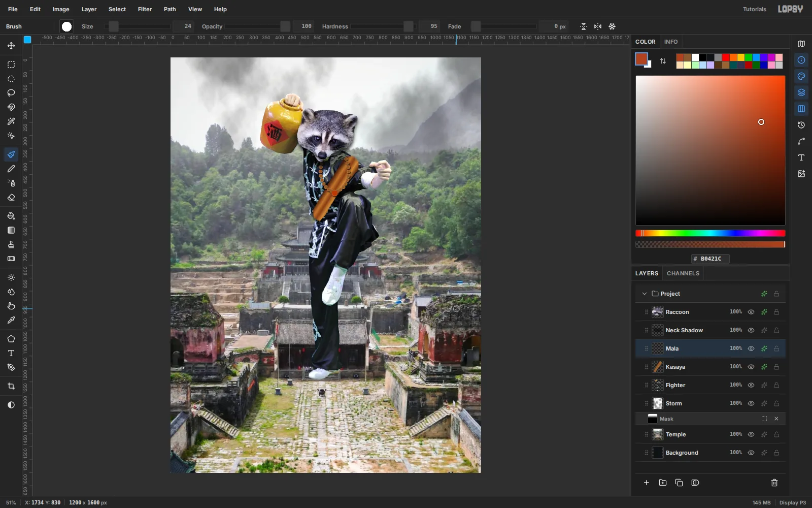Screen dimensions: 812x508
Task: Select the Clone Stamp tool
Action: 11,244
